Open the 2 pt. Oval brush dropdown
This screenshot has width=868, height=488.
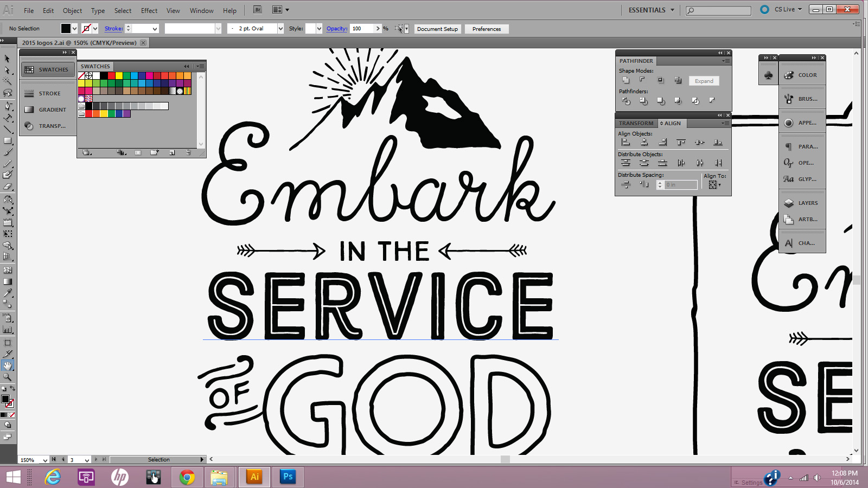coord(280,29)
